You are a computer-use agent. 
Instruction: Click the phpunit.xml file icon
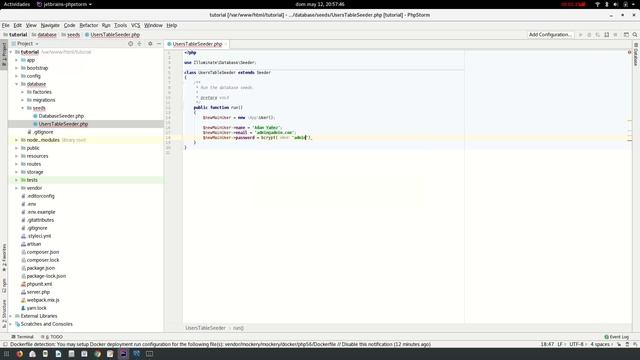(x=23, y=284)
